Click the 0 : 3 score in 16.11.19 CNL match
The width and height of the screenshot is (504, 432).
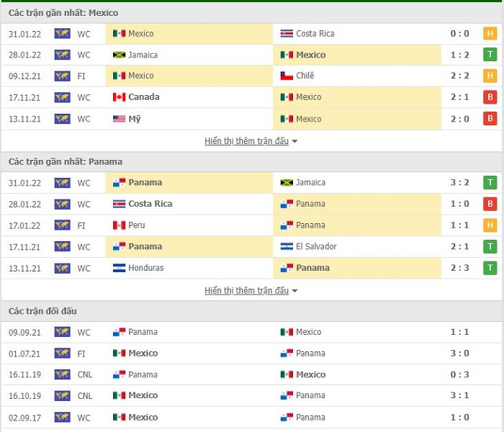(459, 374)
